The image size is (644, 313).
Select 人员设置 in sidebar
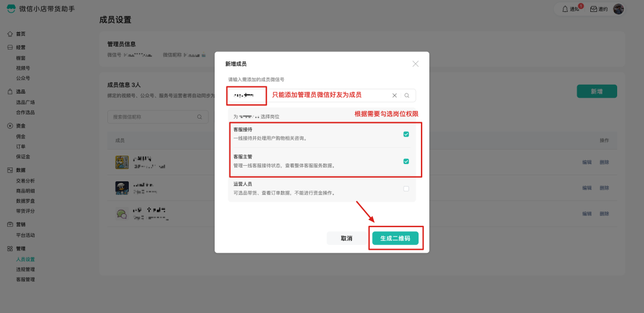(x=26, y=259)
